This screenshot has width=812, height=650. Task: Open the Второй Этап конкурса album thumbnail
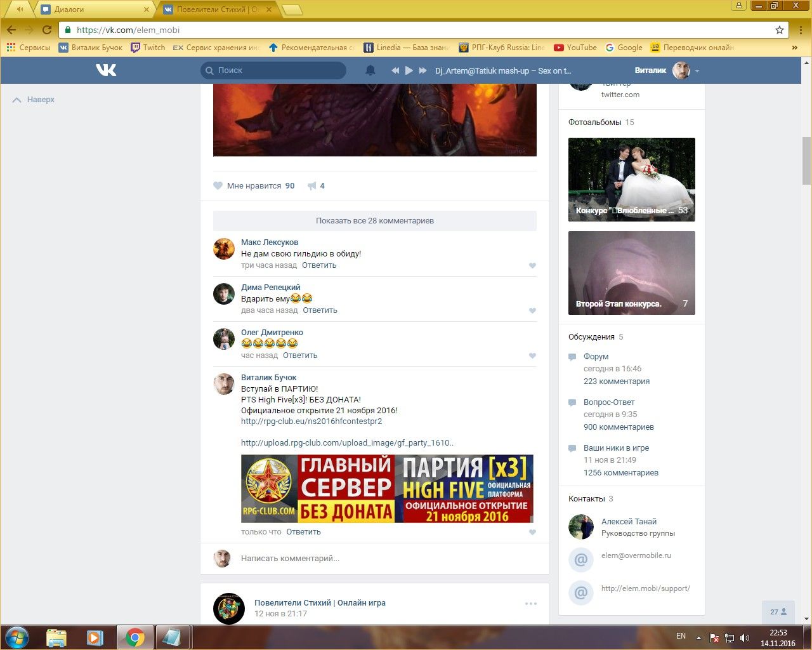point(631,273)
